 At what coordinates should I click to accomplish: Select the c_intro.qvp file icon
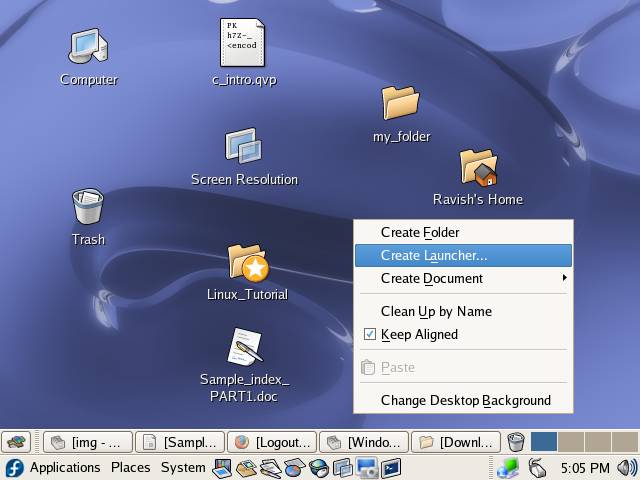pos(243,43)
